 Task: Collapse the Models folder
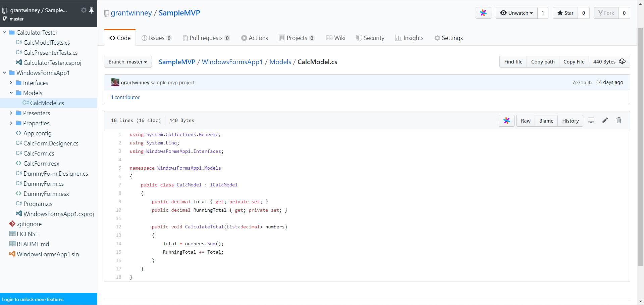coord(11,93)
